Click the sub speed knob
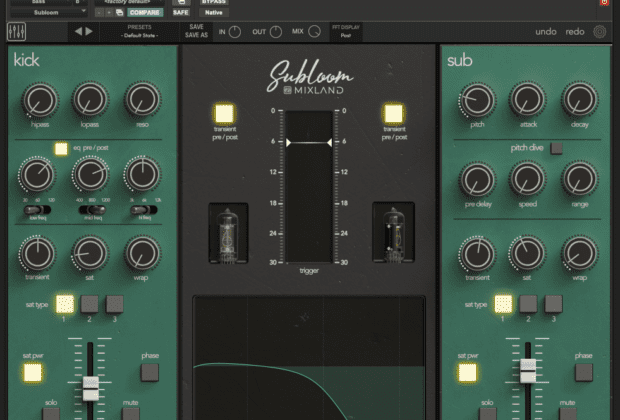This screenshot has height=420, width=620. click(x=527, y=180)
